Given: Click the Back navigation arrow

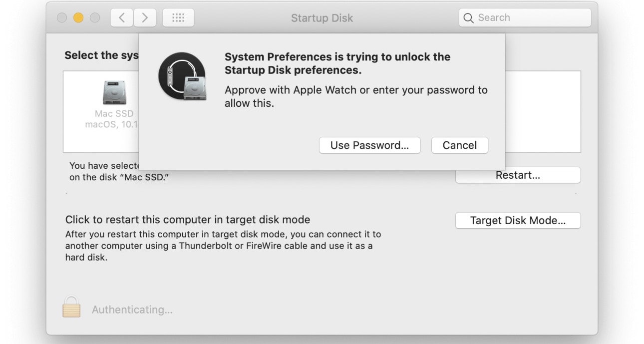Looking at the screenshot, I should [122, 18].
